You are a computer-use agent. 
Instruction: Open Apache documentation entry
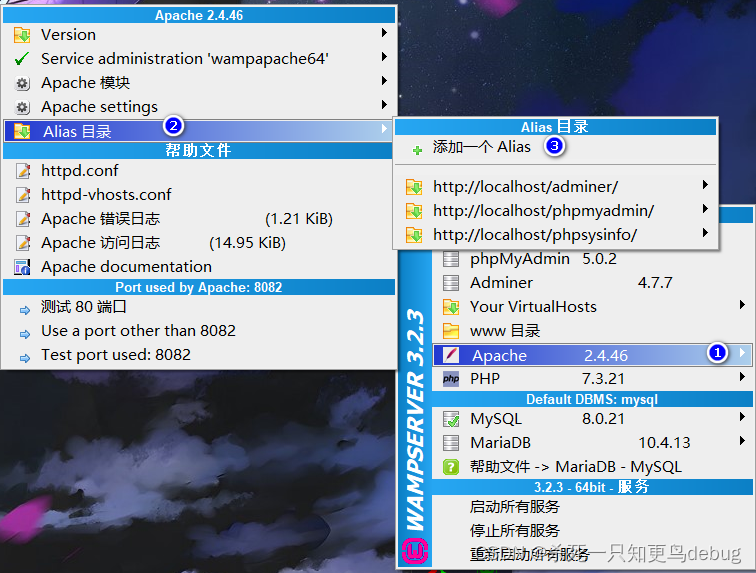[x=199, y=267]
